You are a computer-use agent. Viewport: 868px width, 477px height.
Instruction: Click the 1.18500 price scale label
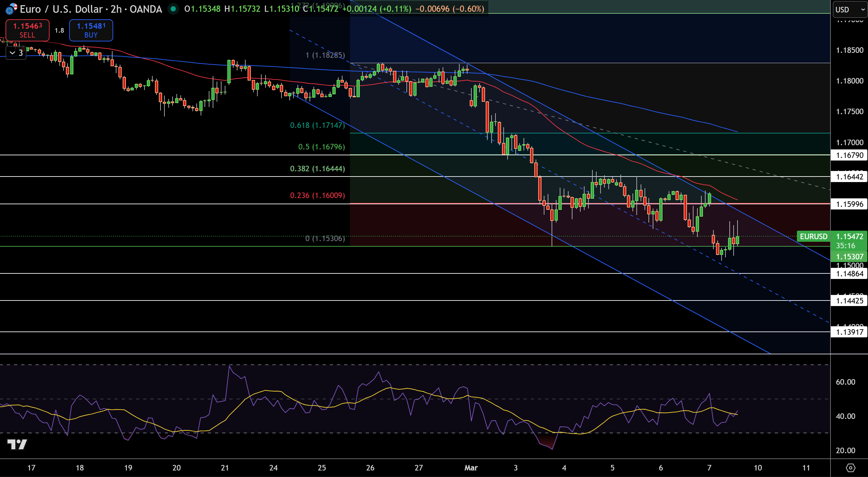[849, 50]
